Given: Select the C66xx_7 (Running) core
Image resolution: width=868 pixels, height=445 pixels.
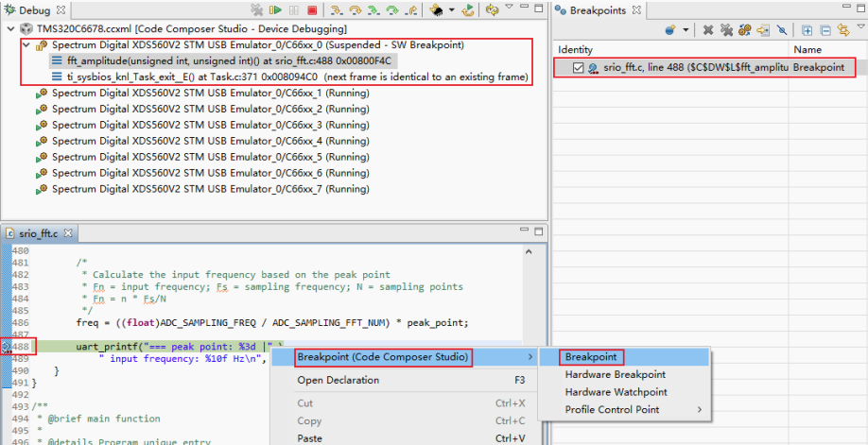Looking at the screenshot, I should click(x=202, y=189).
